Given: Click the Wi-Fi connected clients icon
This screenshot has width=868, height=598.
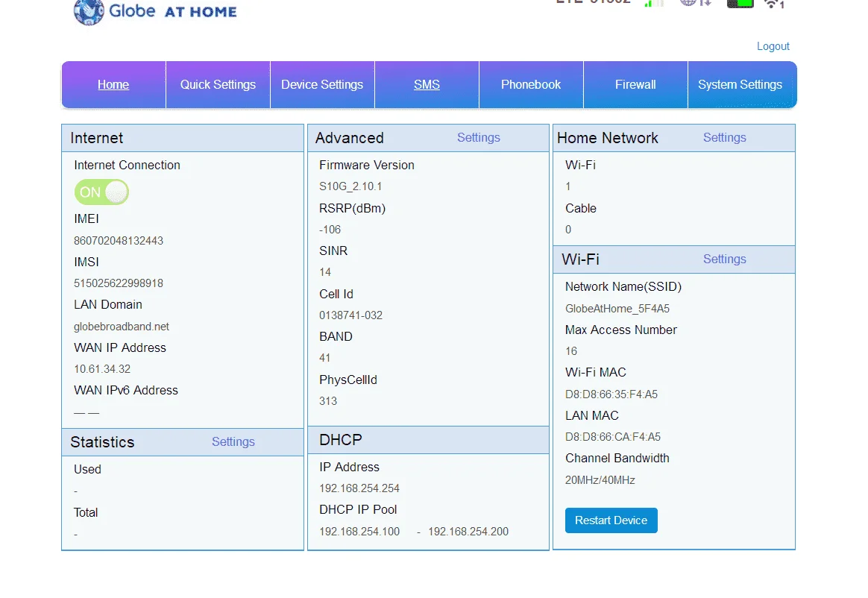Looking at the screenshot, I should click(773, 4).
